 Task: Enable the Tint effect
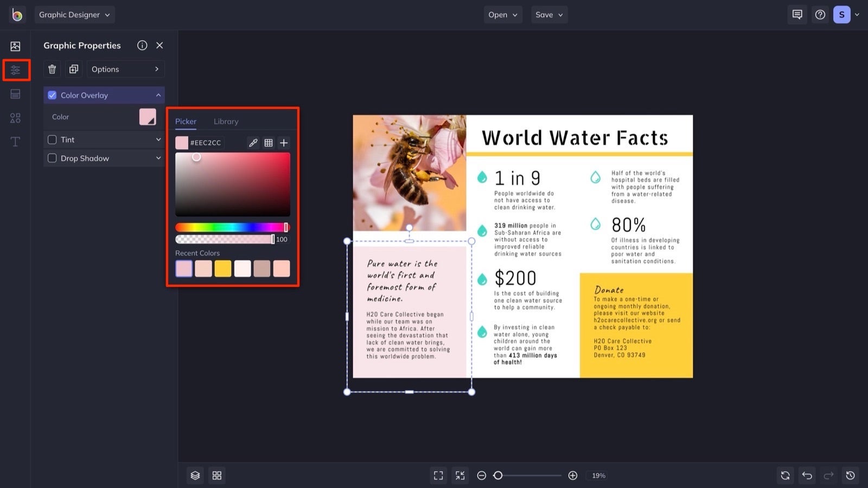click(52, 139)
